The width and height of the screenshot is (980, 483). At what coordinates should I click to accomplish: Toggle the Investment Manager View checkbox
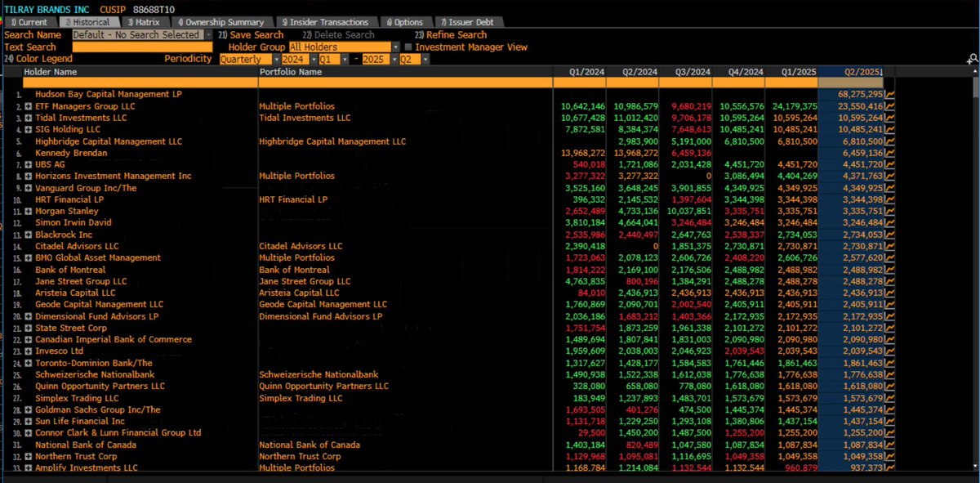tap(409, 47)
